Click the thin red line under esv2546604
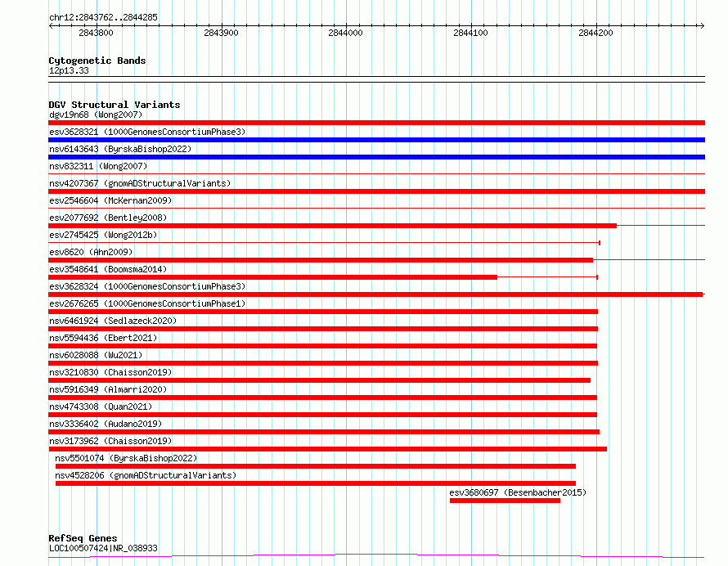This screenshot has height=566, width=728. [x=376, y=209]
